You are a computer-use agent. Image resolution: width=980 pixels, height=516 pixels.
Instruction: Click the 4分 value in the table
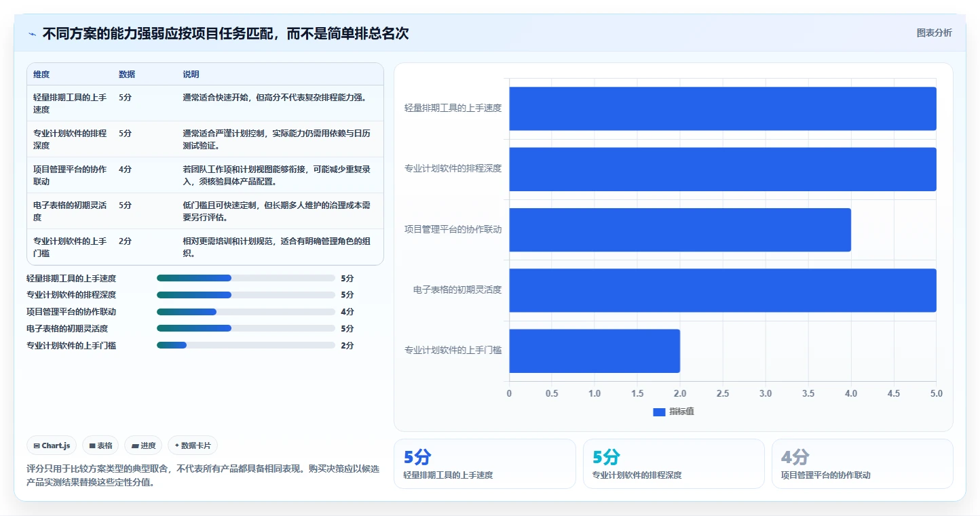click(x=125, y=169)
